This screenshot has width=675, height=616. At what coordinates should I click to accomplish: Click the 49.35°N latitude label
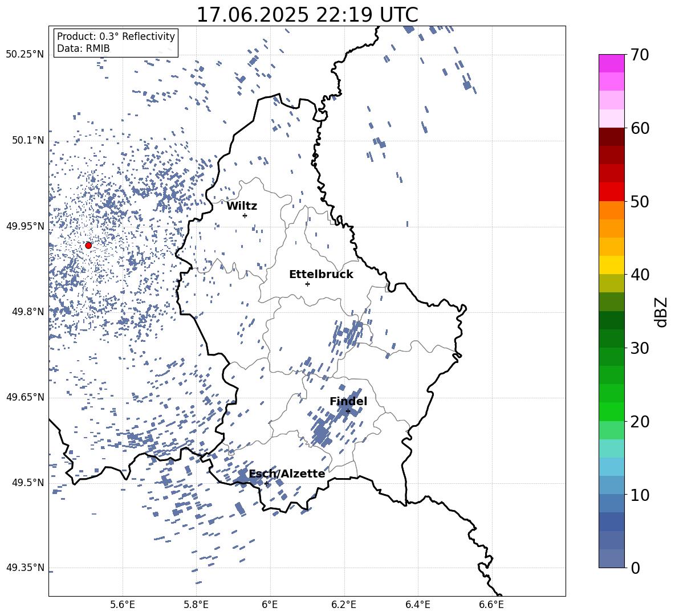coord(25,568)
